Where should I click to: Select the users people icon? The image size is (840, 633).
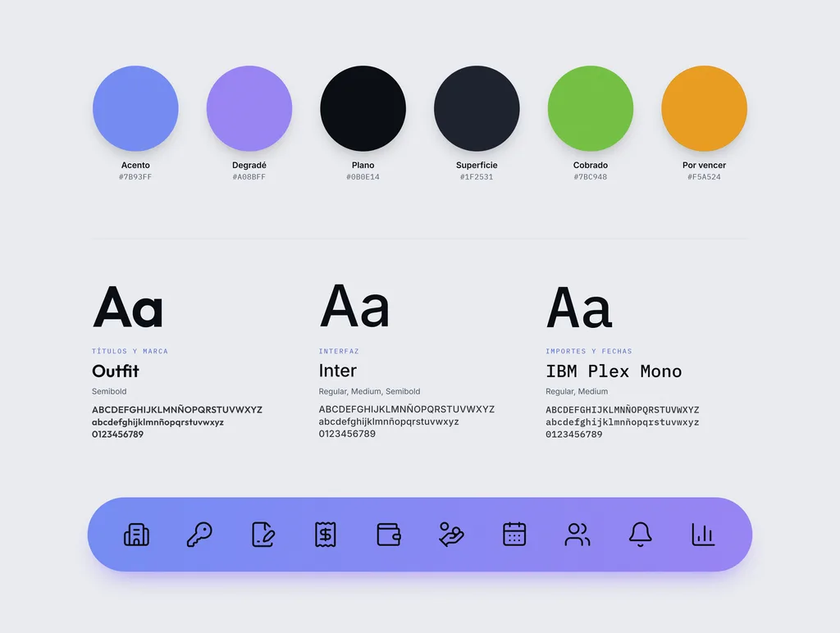click(577, 535)
